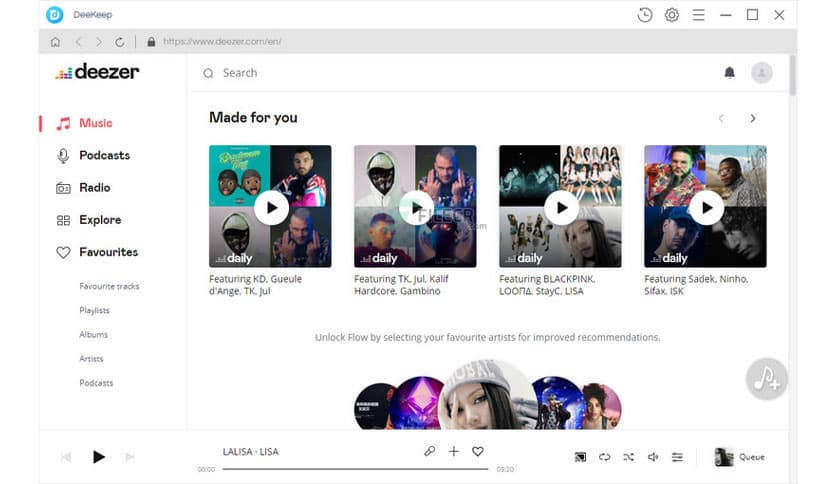Click the volume speaker icon
The image size is (836, 484).
pos(653,457)
